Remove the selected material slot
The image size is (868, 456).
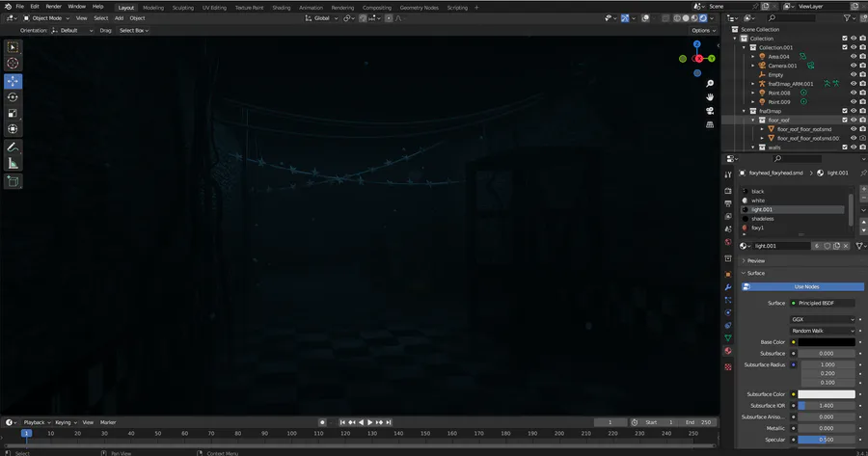point(863,198)
